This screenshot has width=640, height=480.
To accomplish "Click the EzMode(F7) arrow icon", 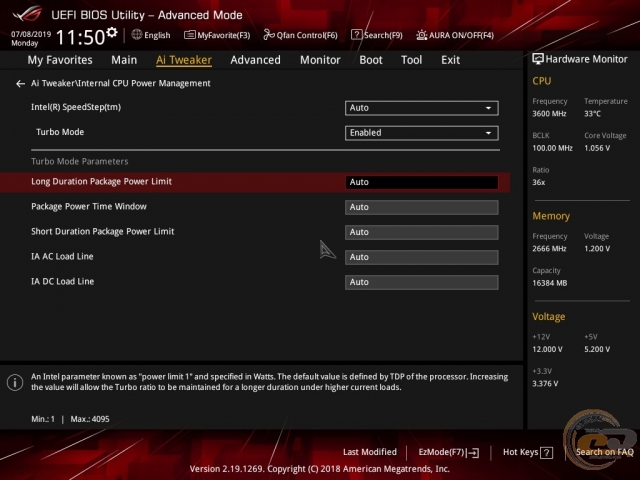I will [x=473, y=453].
